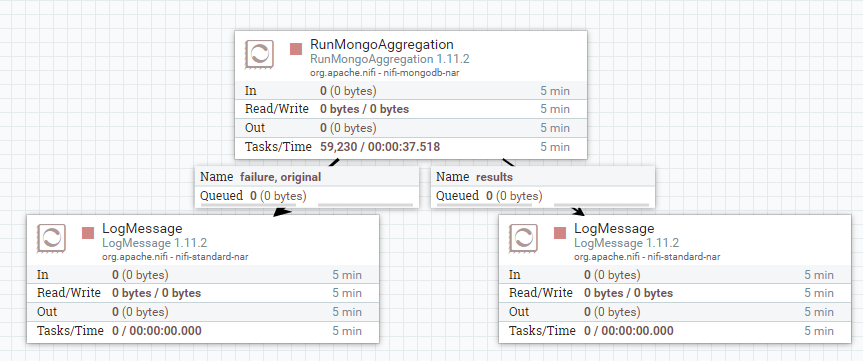Click the In row of RunMongoAggregation

(411, 91)
